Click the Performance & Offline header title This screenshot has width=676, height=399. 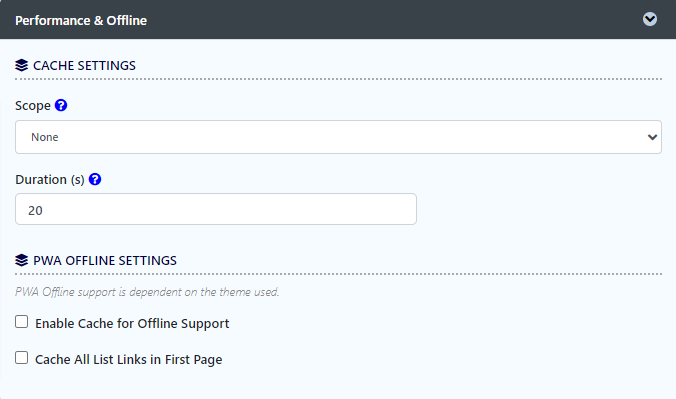(x=81, y=21)
